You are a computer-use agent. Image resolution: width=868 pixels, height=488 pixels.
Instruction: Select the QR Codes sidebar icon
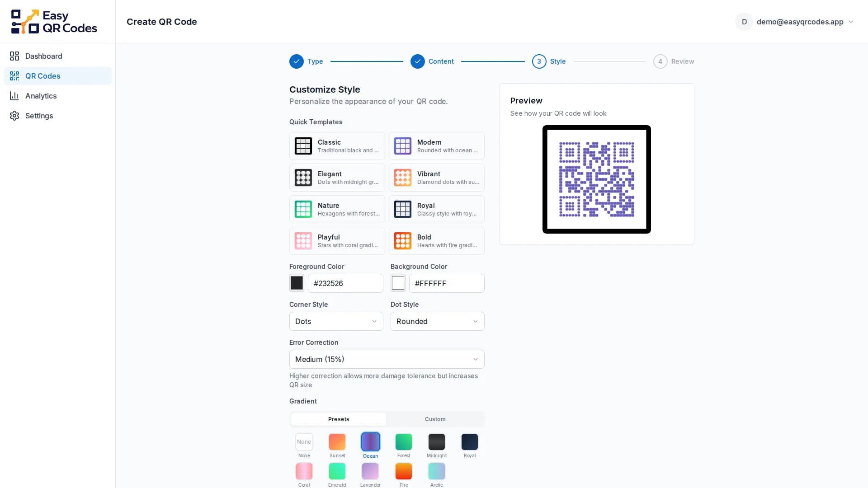(14, 76)
